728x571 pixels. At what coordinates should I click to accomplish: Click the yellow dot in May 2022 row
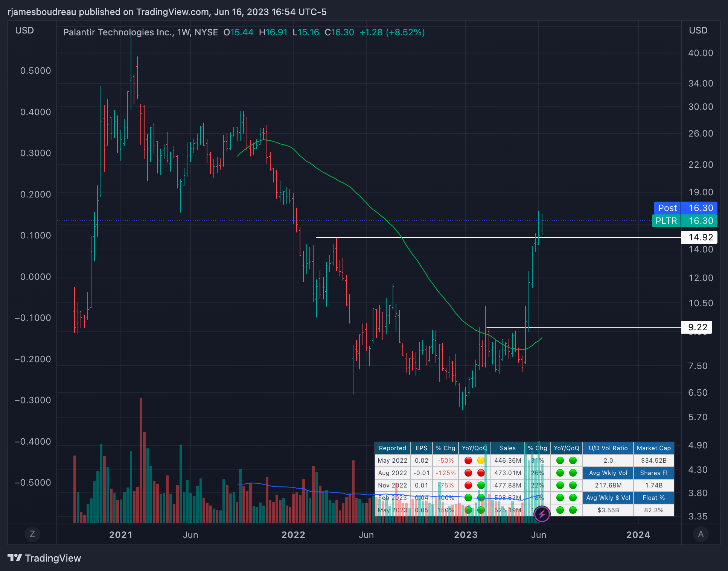pos(481,460)
